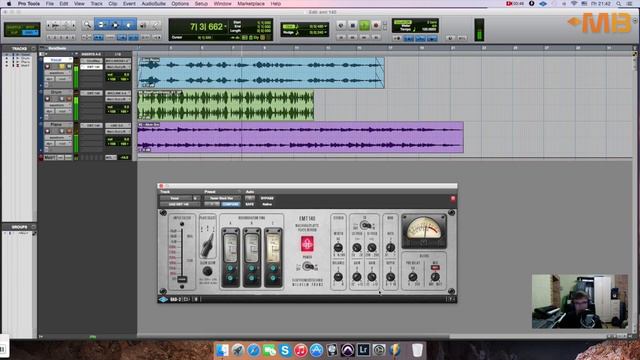Open the File menu

(x=50, y=4)
